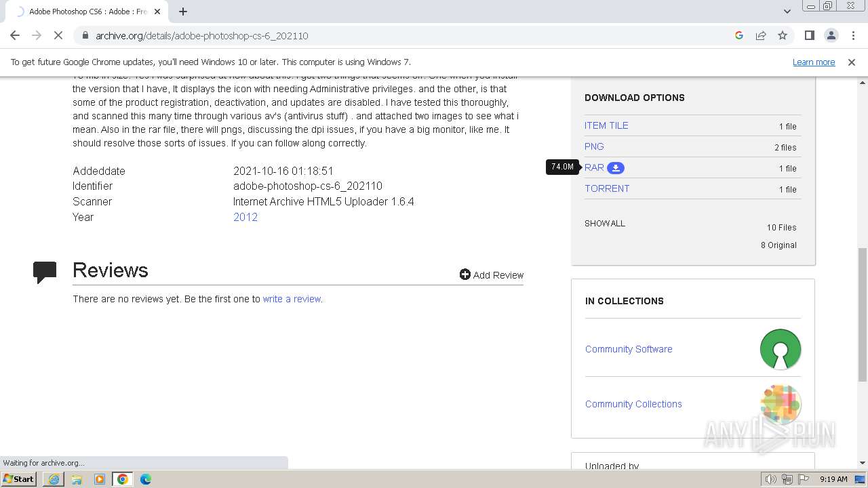Open Chrome three-dot menu
868x488 pixels.
[853, 35]
